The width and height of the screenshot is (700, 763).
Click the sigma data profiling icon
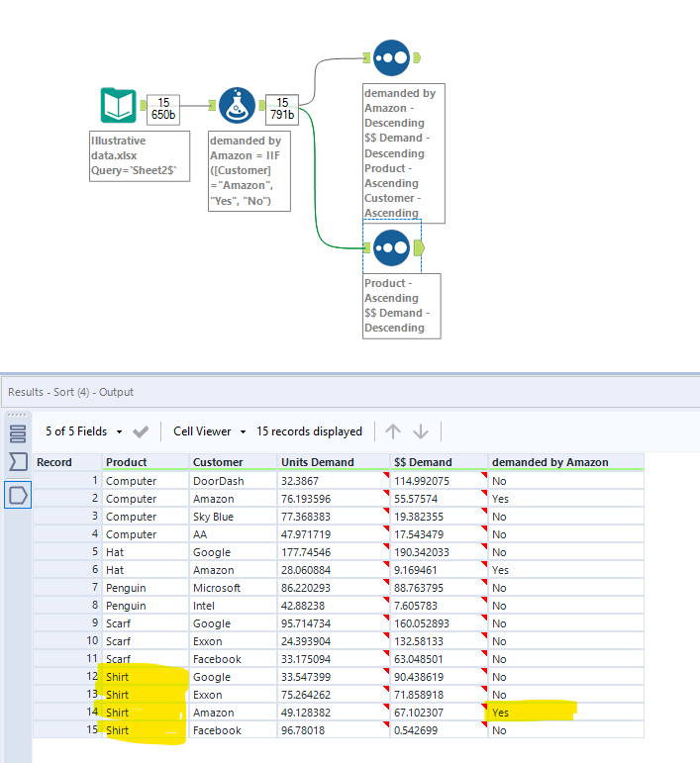(x=18, y=461)
